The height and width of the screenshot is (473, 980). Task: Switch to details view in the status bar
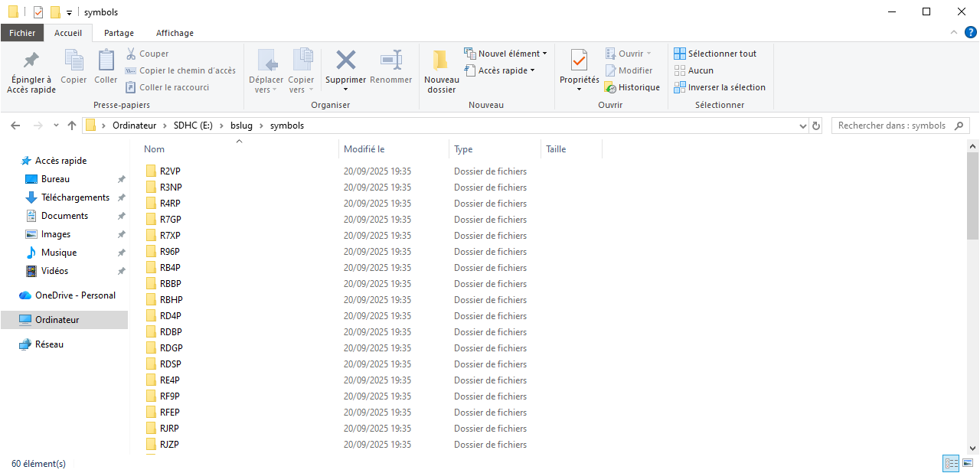click(x=952, y=464)
